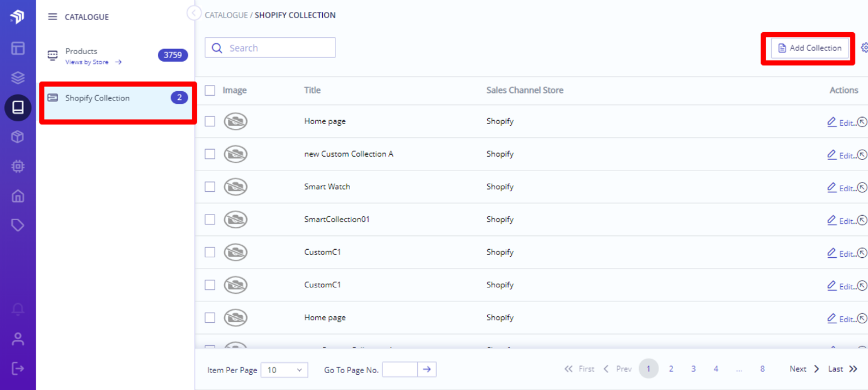Tick the select-all checkbox in table header
This screenshot has height=390, width=868.
coord(210,91)
